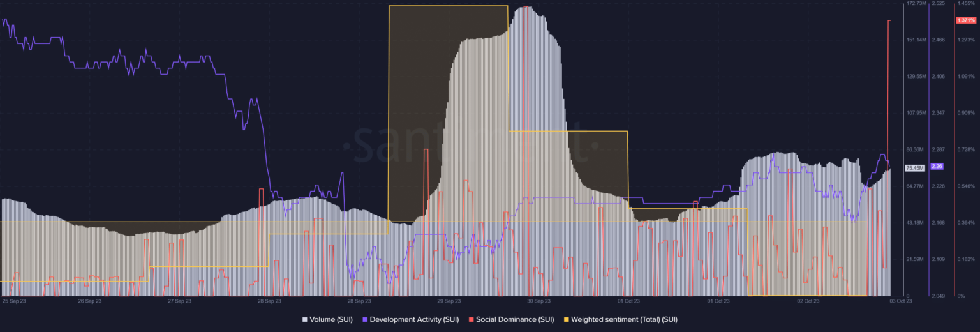
Task: Click the 75.45M current volume badge
Action: 915,168
